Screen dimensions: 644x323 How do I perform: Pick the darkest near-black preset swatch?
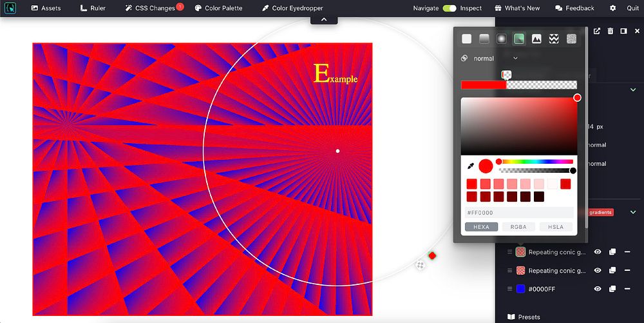pos(539,197)
